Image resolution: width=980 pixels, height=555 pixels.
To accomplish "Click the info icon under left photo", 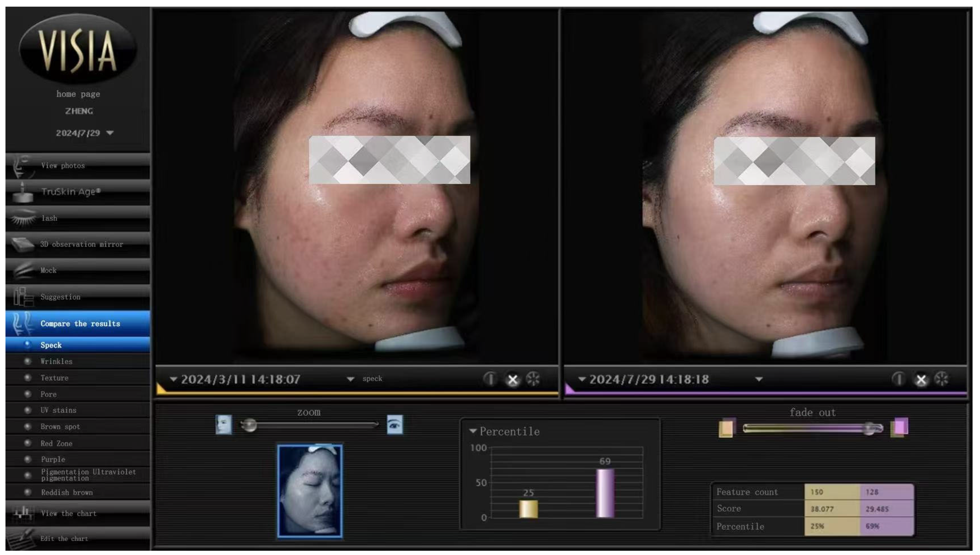I will click(x=490, y=379).
